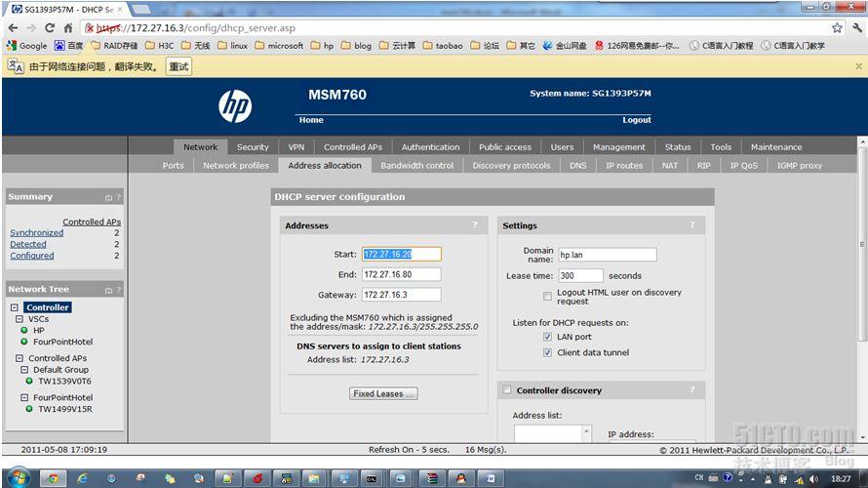This screenshot has width=868, height=488.
Task: Go to the Home link in the header
Action: [311, 120]
